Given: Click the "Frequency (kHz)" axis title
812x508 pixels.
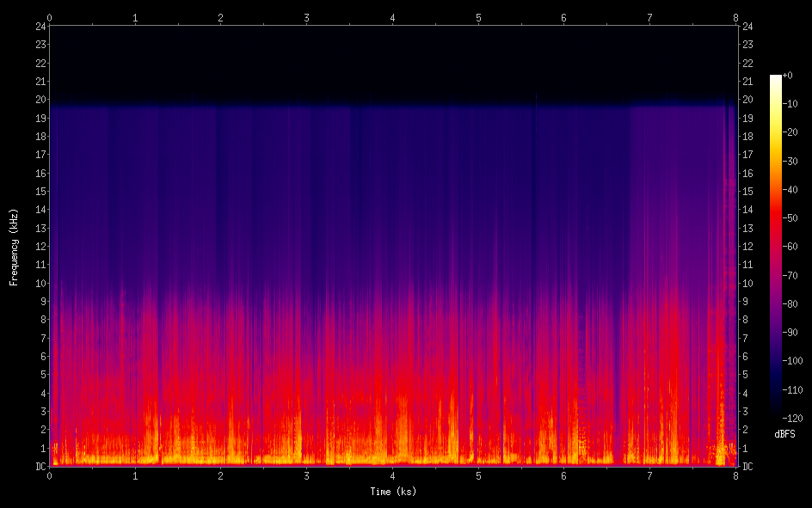Looking at the screenshot, I should [x=14, y=246].
